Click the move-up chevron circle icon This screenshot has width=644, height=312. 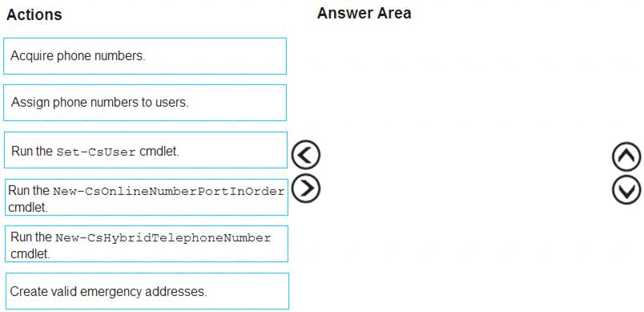coord(626,156)
